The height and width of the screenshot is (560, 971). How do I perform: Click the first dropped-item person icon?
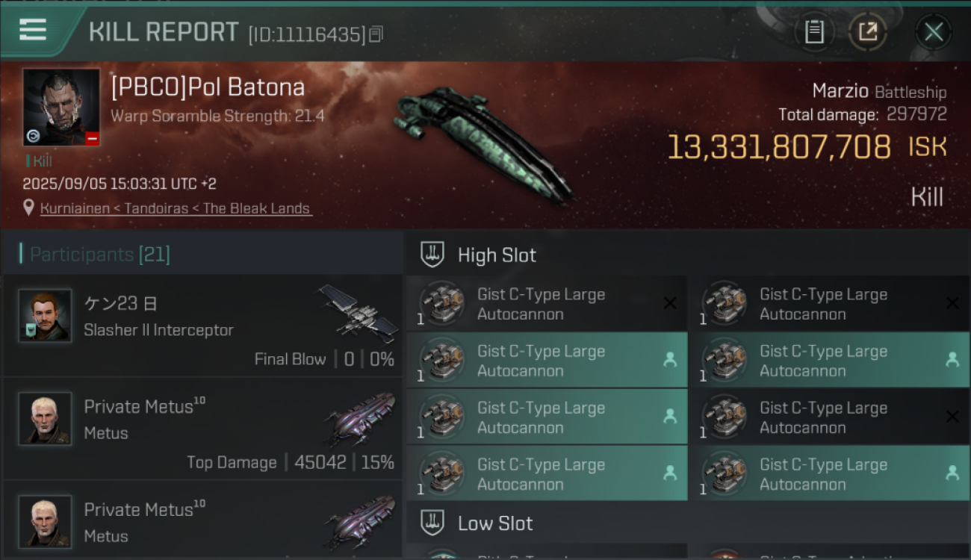click(670, 360)
